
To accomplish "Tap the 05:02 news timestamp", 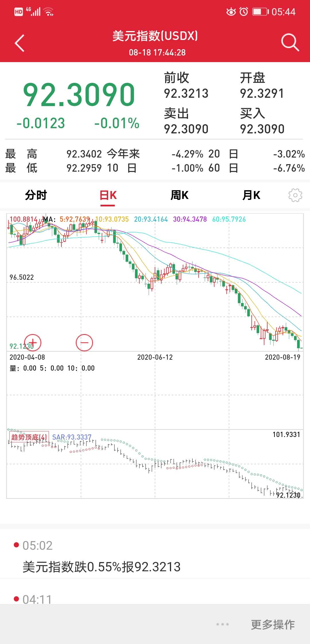I will (37, 545).
